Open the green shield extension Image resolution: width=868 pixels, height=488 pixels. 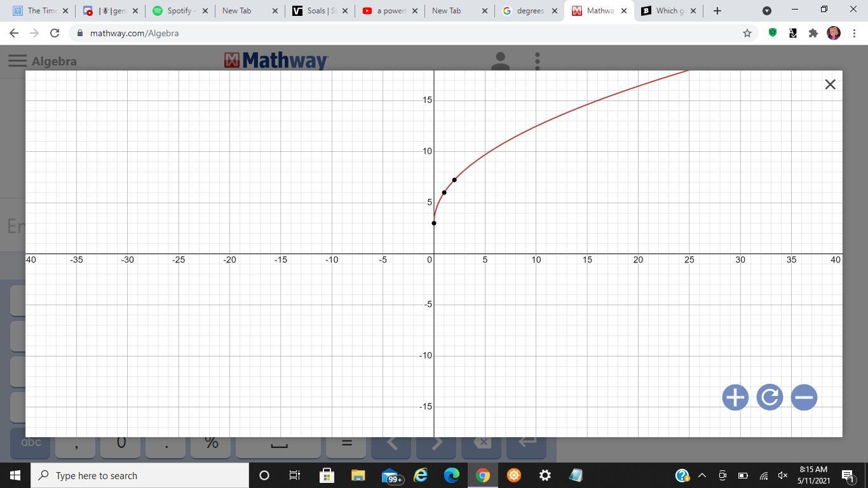point(773,33)
